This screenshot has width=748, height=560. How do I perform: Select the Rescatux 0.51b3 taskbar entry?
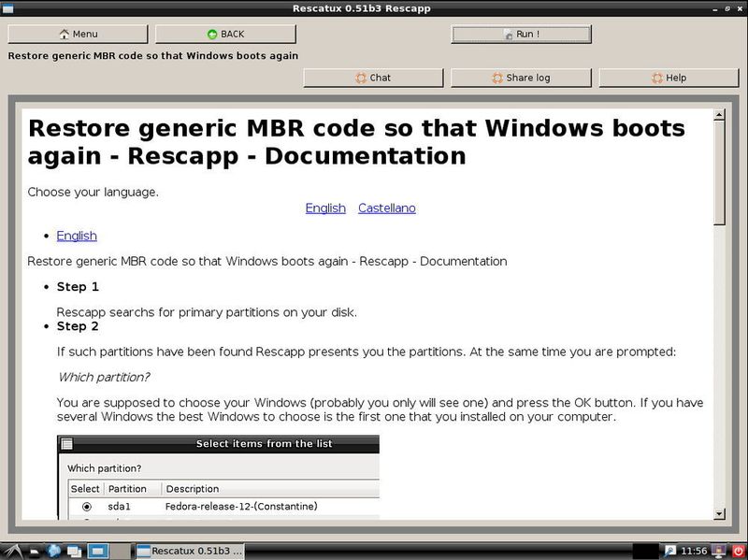[x=190, y=551]
